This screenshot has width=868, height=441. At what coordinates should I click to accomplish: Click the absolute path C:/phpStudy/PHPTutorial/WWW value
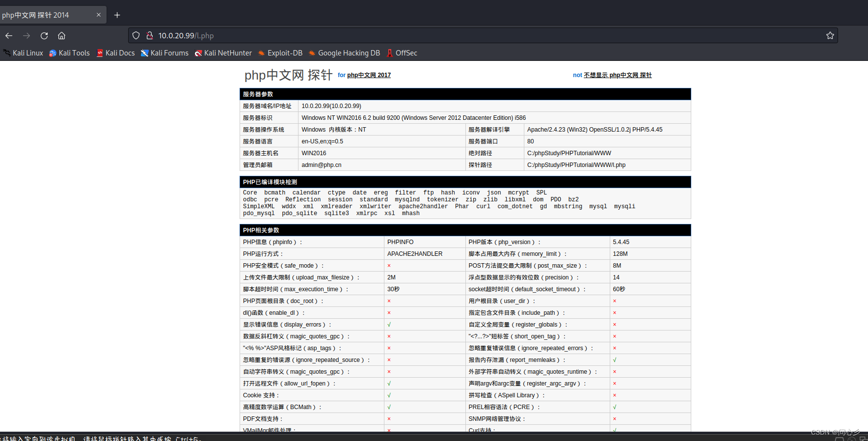(x=569, y=153)
